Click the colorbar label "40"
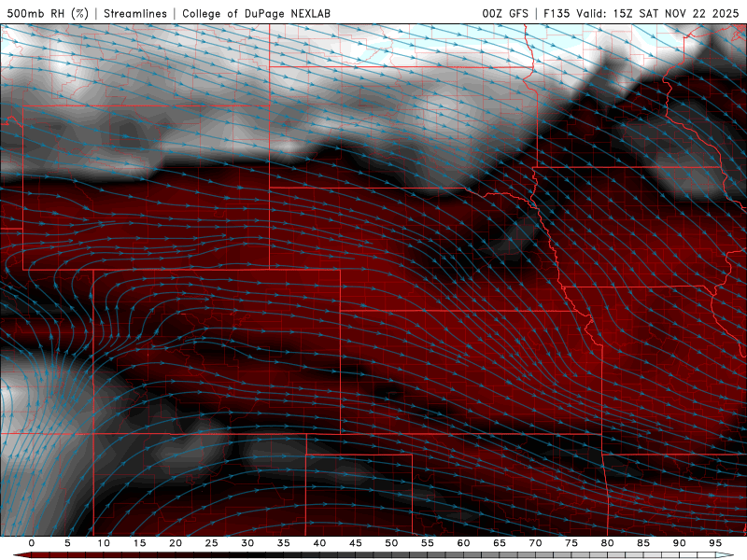This screenshot has width=747, height=560. pos(319,543)
